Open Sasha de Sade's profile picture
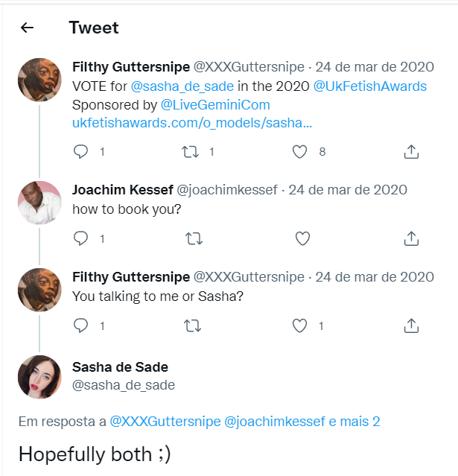 pyautogui.click(x=39, y=376)
